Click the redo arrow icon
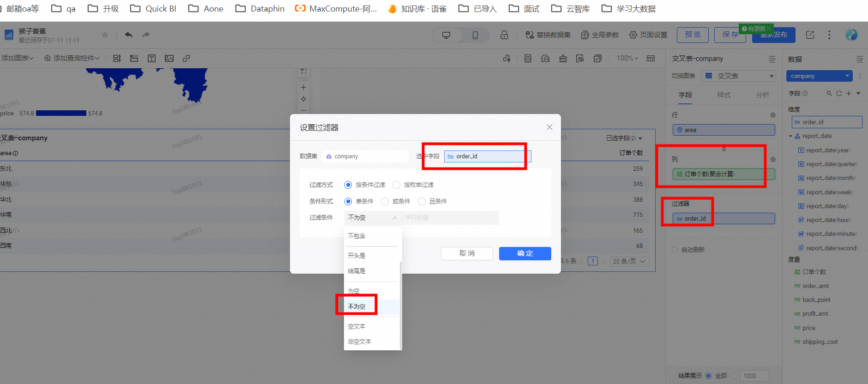Image resolution: width=868 pixels, height=384 pixels. click(x=146, y=35)
